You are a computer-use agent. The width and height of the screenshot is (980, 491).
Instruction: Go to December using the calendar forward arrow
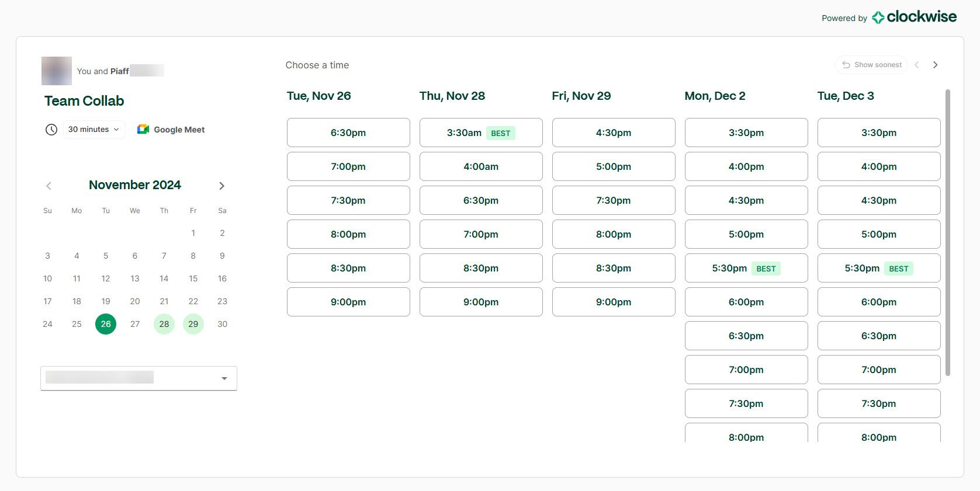[221, 185]
